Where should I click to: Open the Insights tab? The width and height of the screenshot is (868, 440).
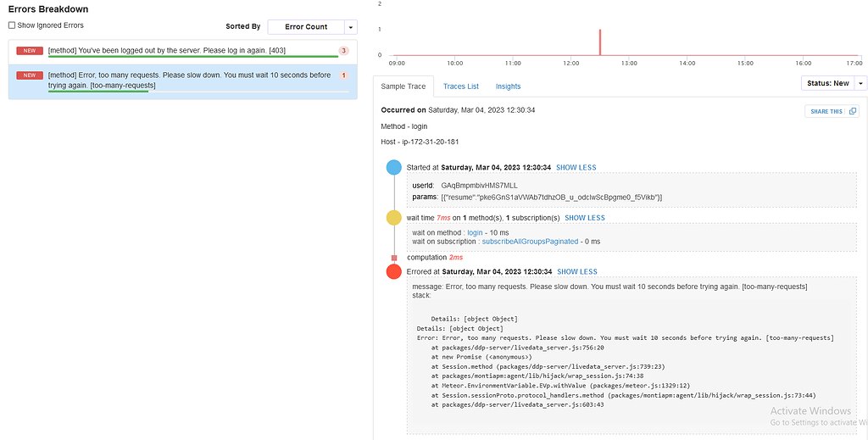click(508, 86)
